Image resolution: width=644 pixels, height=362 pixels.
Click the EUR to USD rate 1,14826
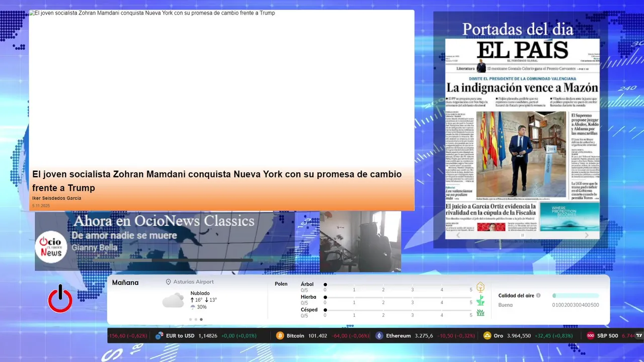point(208,335)
